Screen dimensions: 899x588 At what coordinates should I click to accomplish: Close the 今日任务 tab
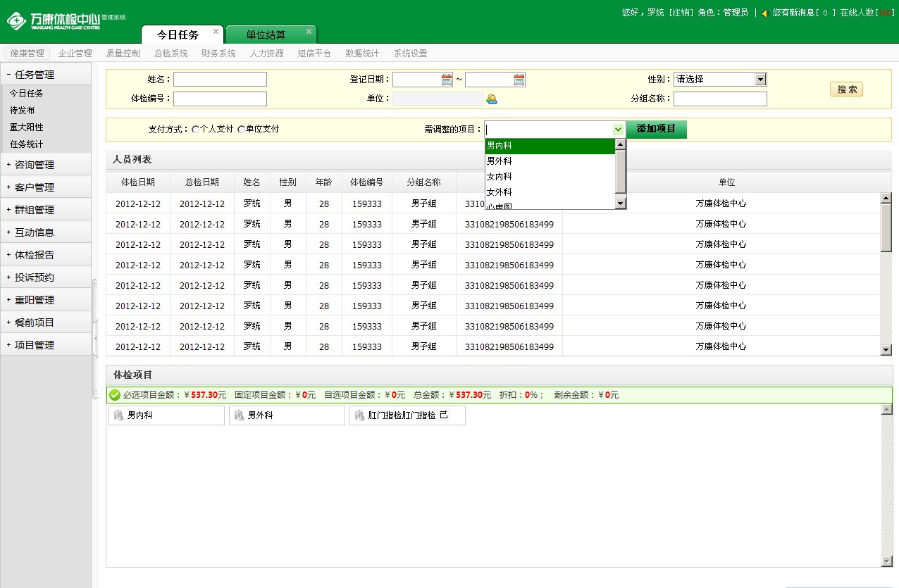coord(216,32)
